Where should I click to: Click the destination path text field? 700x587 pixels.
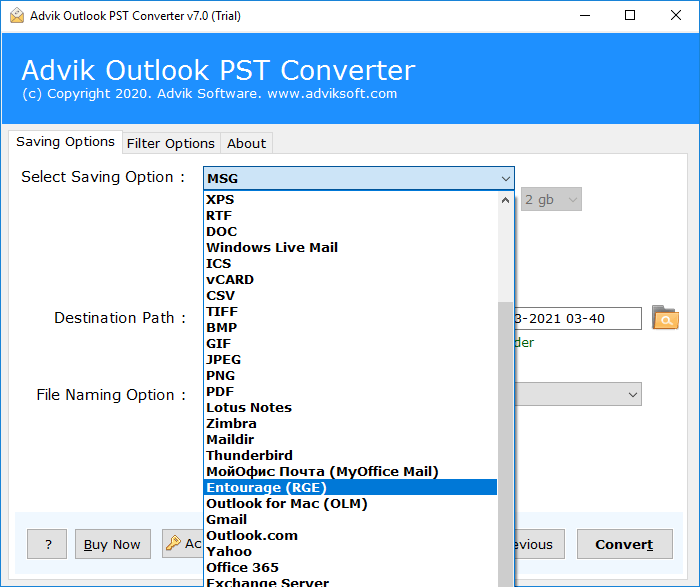[578, 318]
